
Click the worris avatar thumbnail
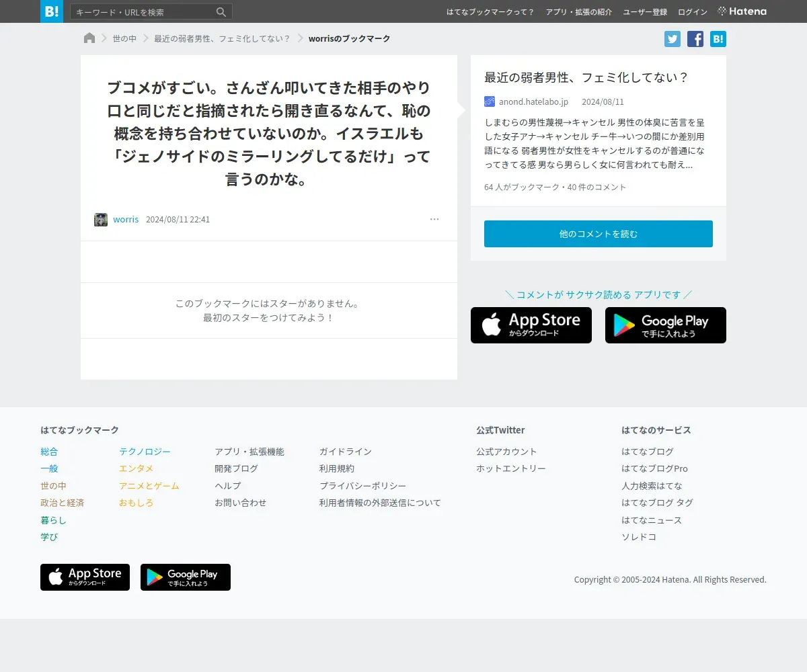point(101,220)
